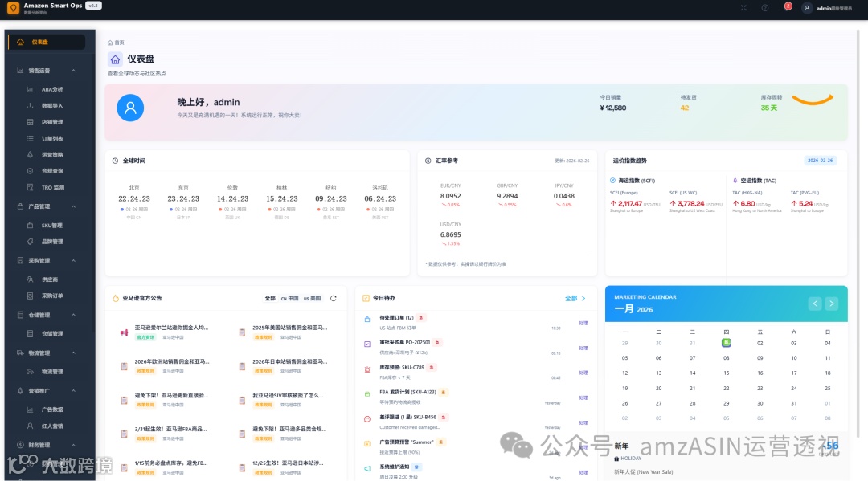
Task: View 全部 today's to-do items
Action: point(575,298)
